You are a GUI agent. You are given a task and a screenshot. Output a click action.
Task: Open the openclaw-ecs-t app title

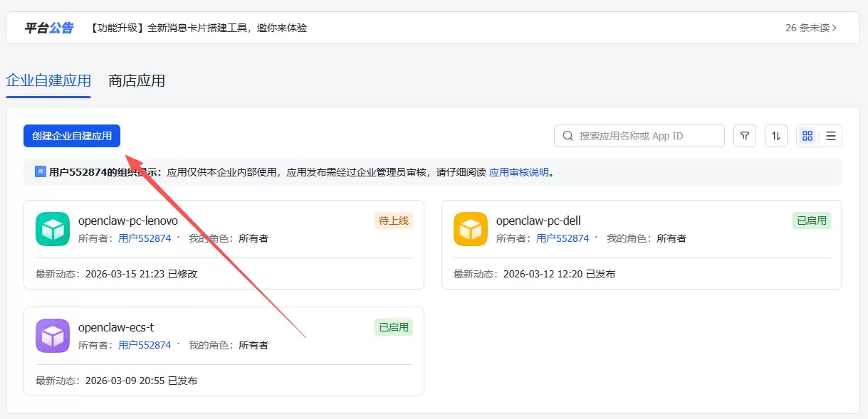pyautogui.click(x=116, y=327)
